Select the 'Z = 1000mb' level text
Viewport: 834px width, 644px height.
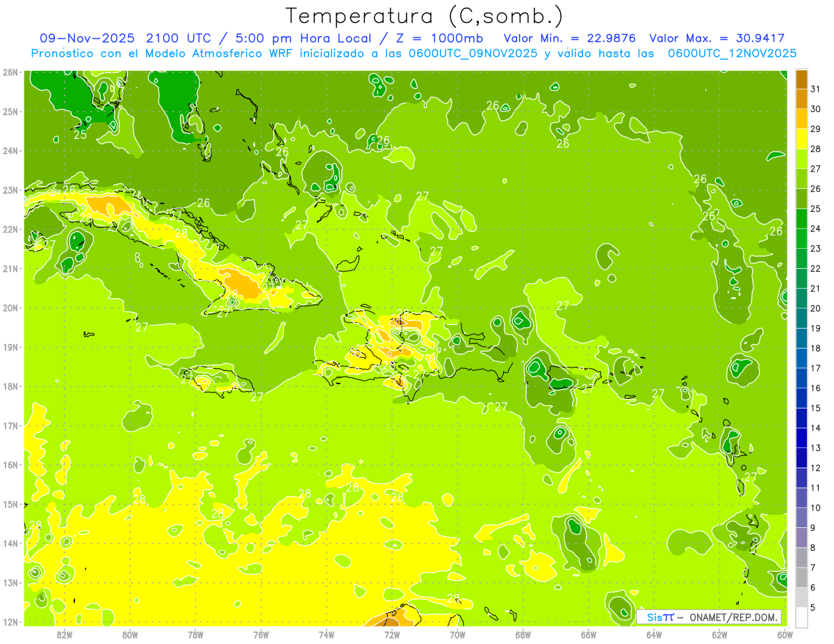[439, 38]
